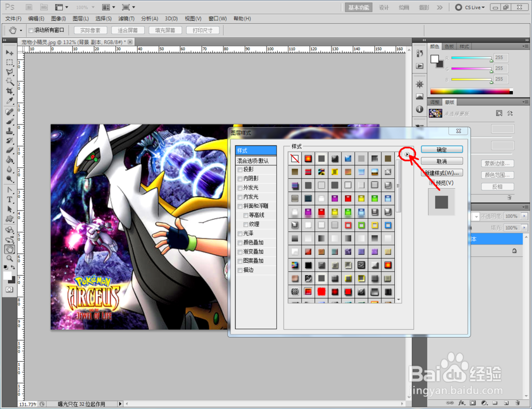Select the no-style preset thumbnail
This screenshot has width=532, height=409.
[295, 158]
